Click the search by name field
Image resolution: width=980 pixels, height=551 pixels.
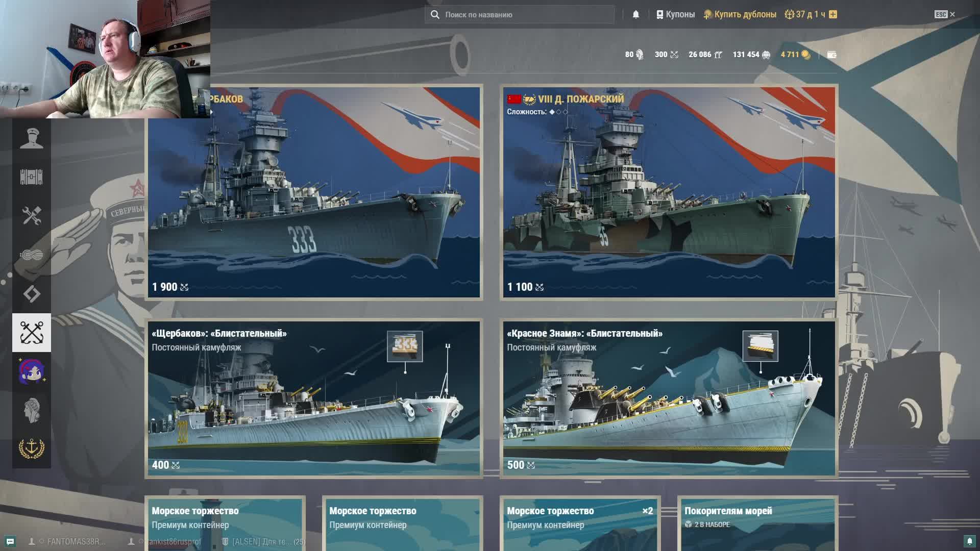pos(519,14)
